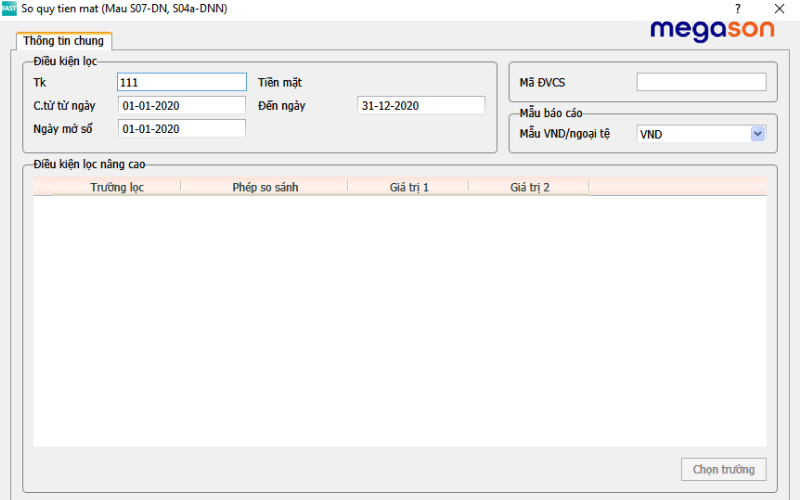The width and height of the screenshot is (800, 500).
Task: Focus the C.từ từ ngày date field
Action: click(x=181, y=105)
